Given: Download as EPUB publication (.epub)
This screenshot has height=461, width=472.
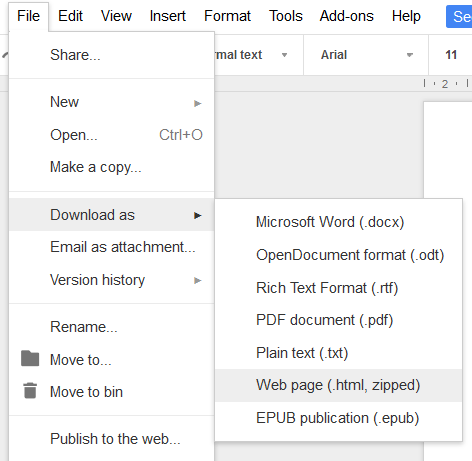Looking at the screenshot, I should (x=339, y=418).
